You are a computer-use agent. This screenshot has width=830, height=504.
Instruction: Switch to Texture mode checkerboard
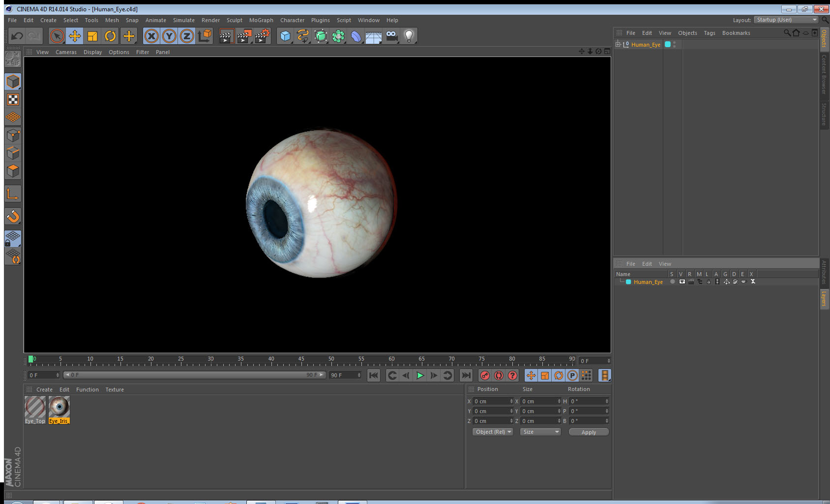(13, 100)
